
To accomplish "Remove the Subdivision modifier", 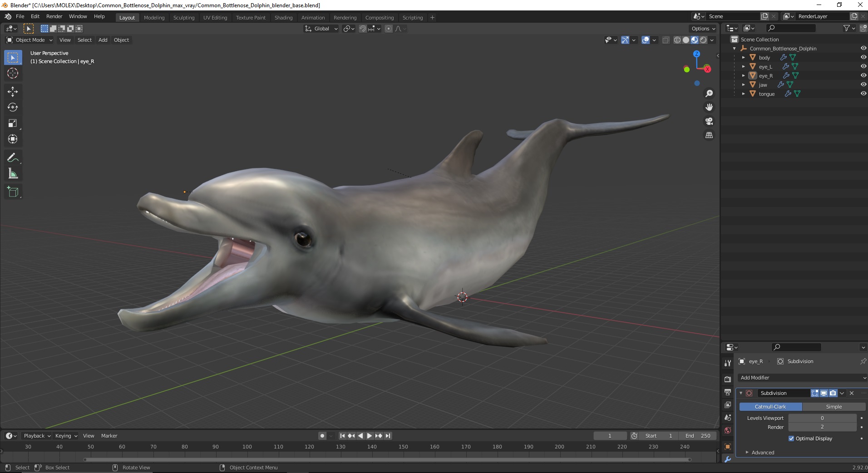I will click(x=852, y=393).
